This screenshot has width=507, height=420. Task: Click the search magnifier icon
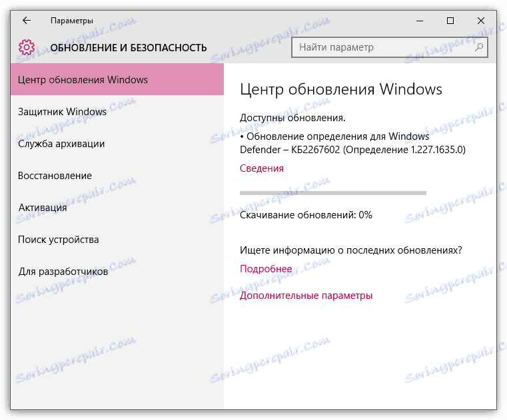pos(479,47)
